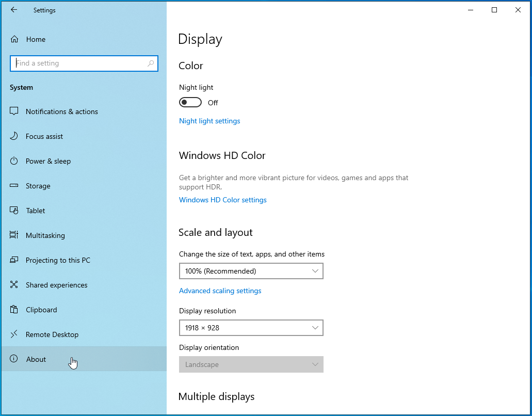Viewport: 532px width, 416px height.
Task: Click the Power & sleep icon
Action: coord(14,161)
